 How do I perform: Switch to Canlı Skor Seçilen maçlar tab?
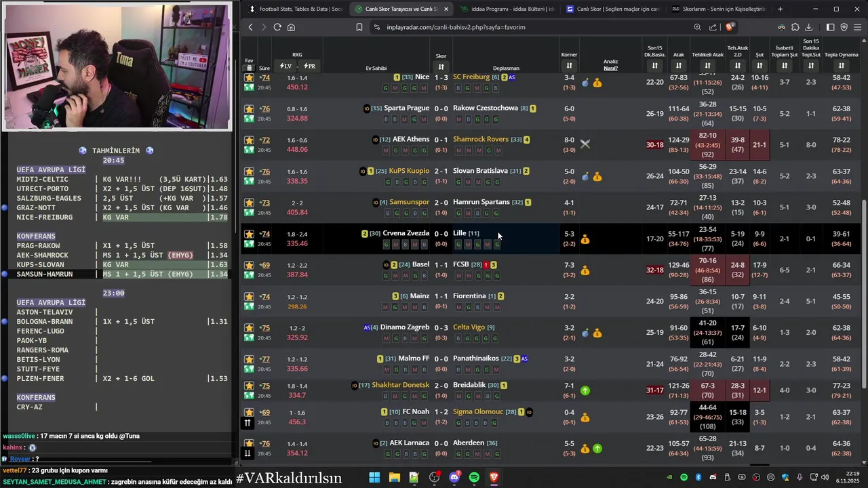point(613,9)
